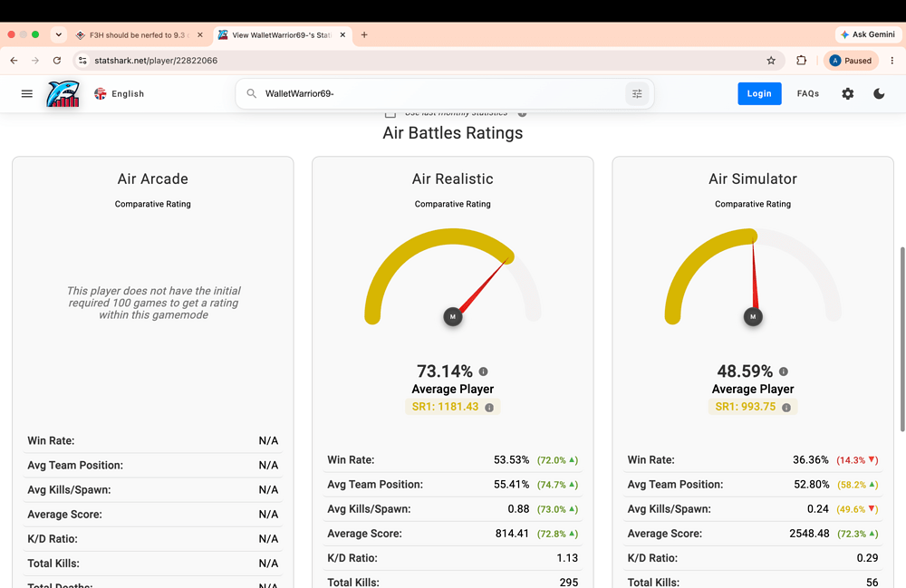Click the SR1: 1181.43 rating badge
Screen dimensions: 906x588
click(x=452, y=407)
